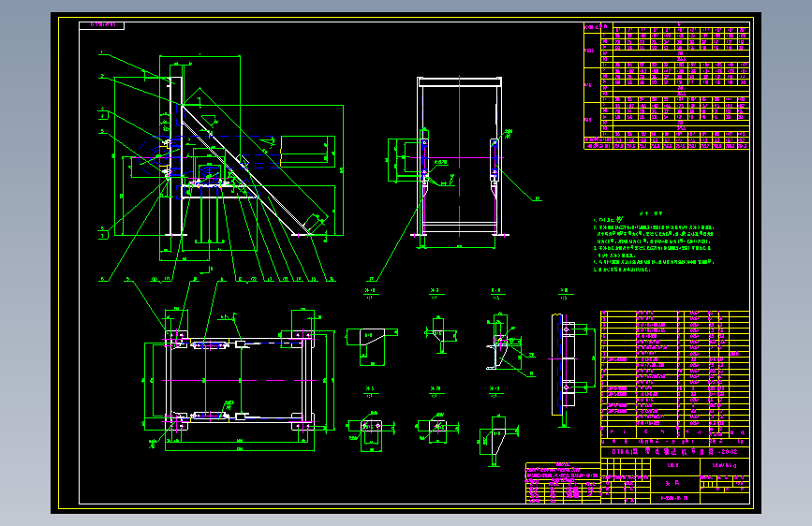Click the title block text ending in -2002
Image resolution: width=812 pixels, height=526 pixels.
tap(674, 451)
